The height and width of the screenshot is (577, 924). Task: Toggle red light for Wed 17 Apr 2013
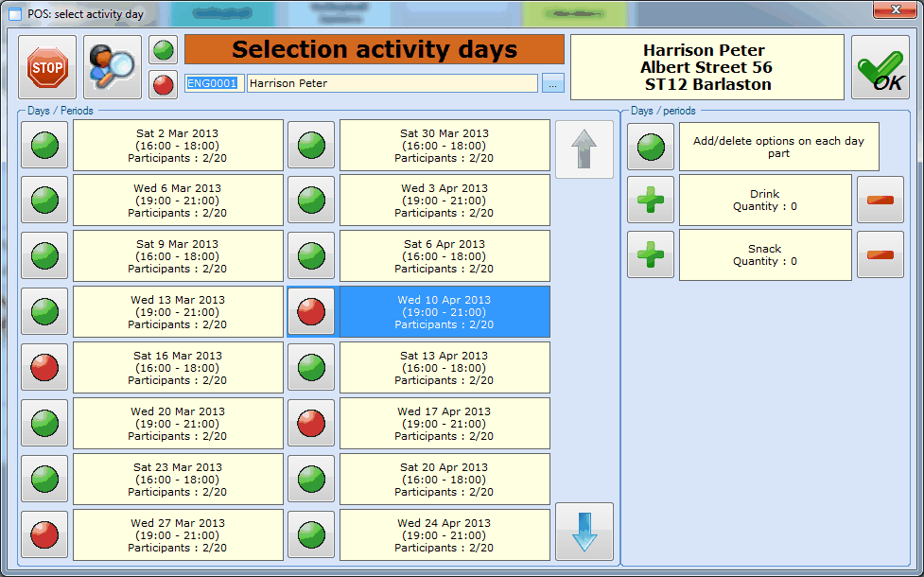[311, 423]
